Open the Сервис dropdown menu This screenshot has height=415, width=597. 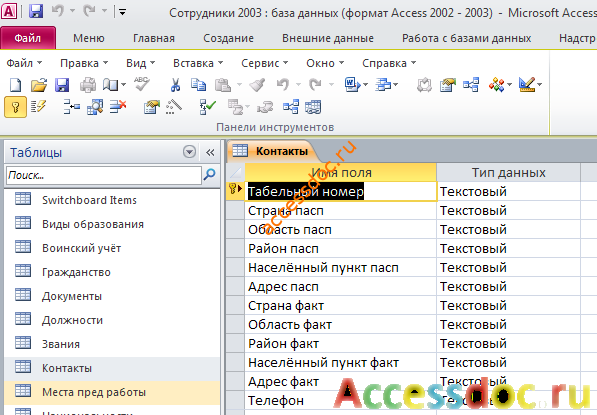coord(265,63)
